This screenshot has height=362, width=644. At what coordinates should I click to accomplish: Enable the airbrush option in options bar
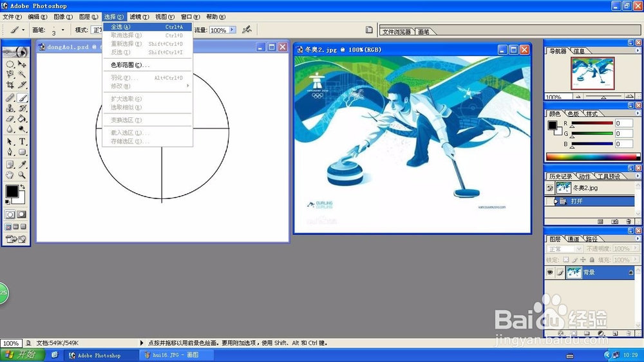click(x=247, y=30)
